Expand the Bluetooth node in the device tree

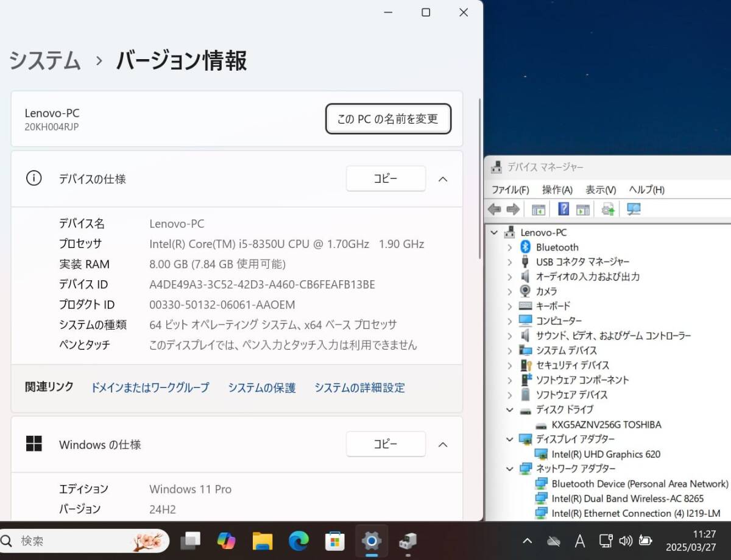tap(510, 247)
